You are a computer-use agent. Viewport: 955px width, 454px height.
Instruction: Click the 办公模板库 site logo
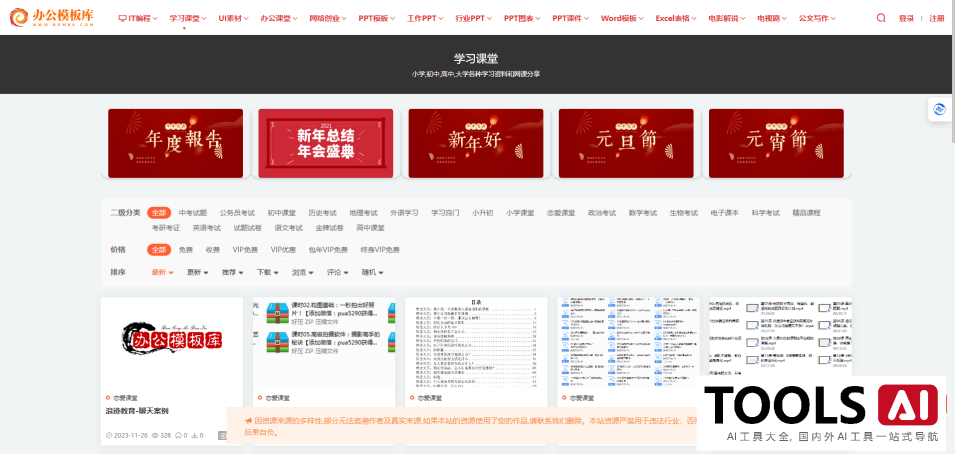tap(52, 18)
